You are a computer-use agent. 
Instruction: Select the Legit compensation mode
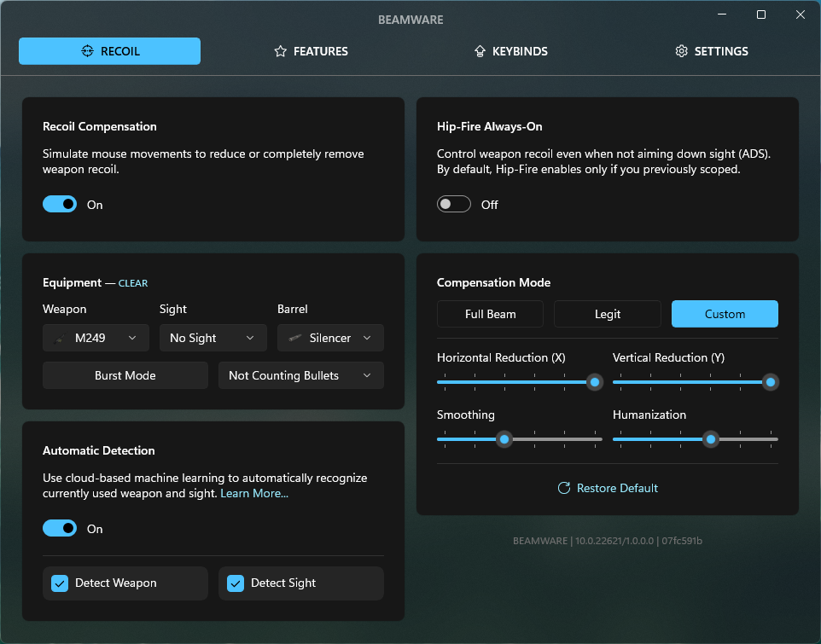point(607,314)
